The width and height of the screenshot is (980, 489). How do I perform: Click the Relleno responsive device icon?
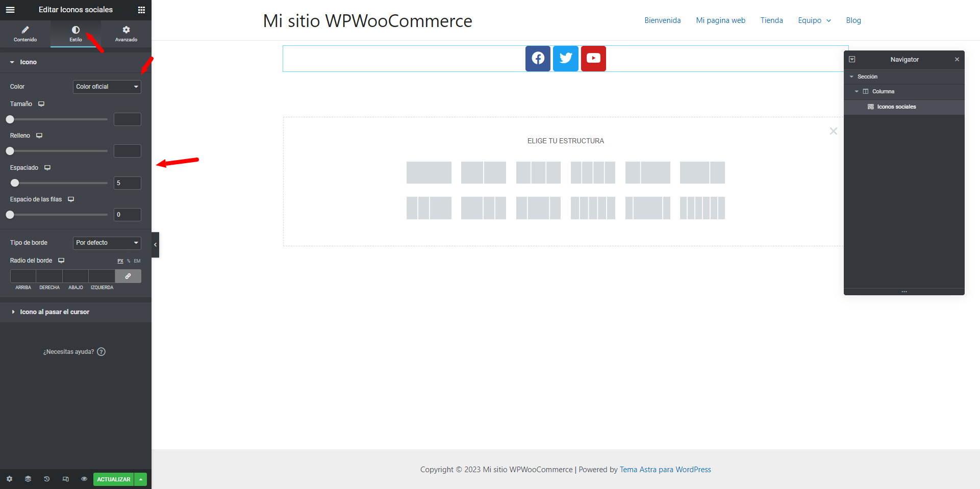coord(39,136)
